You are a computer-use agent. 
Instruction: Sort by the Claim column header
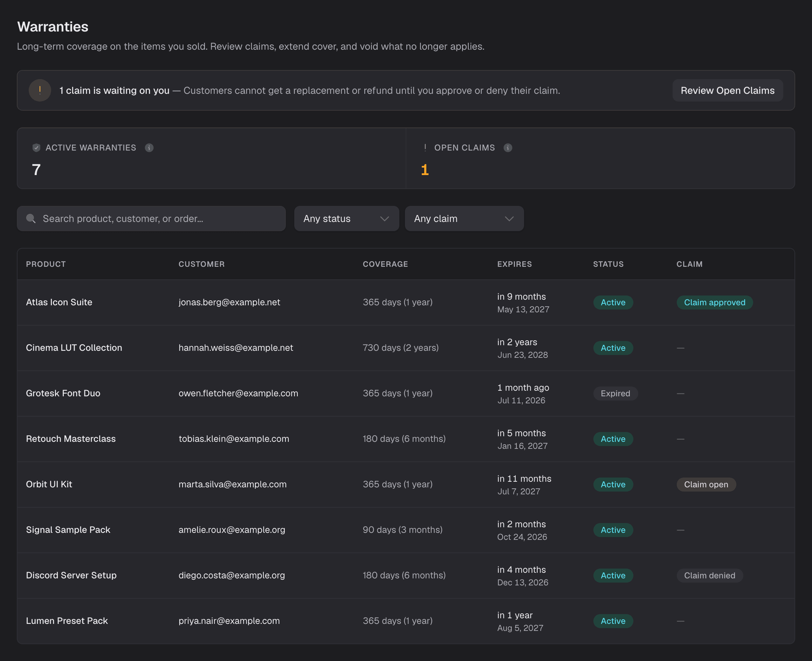point(689,264)
